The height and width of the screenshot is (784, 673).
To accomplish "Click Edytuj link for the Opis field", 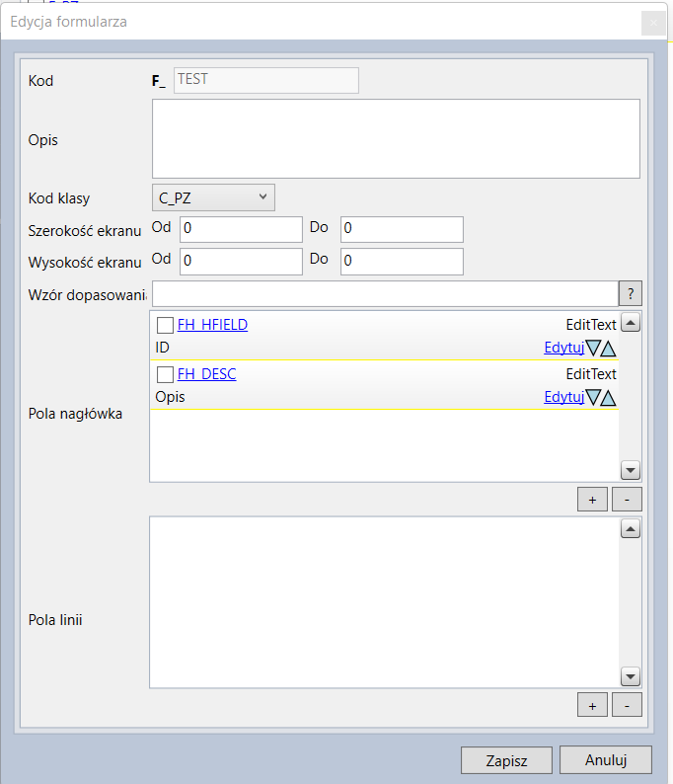I will tap(564, 397).
